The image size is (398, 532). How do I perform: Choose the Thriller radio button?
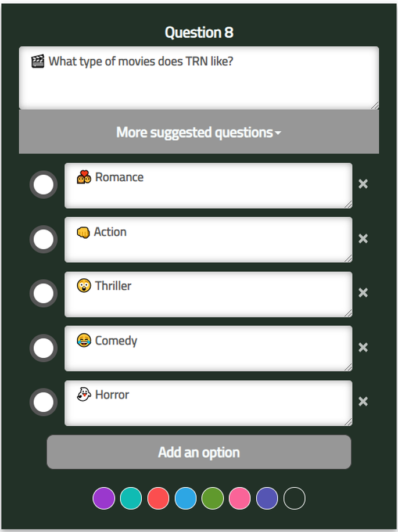[44, 293]
